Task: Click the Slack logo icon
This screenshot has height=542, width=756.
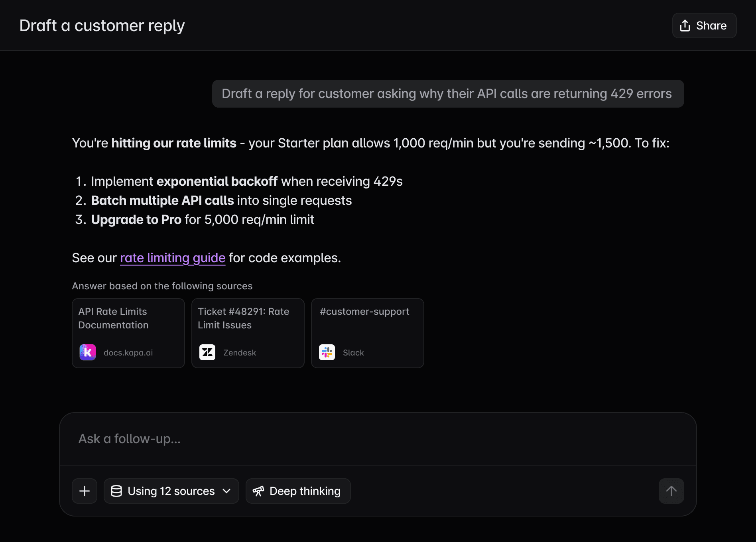Action: click(x=327, y=352)
